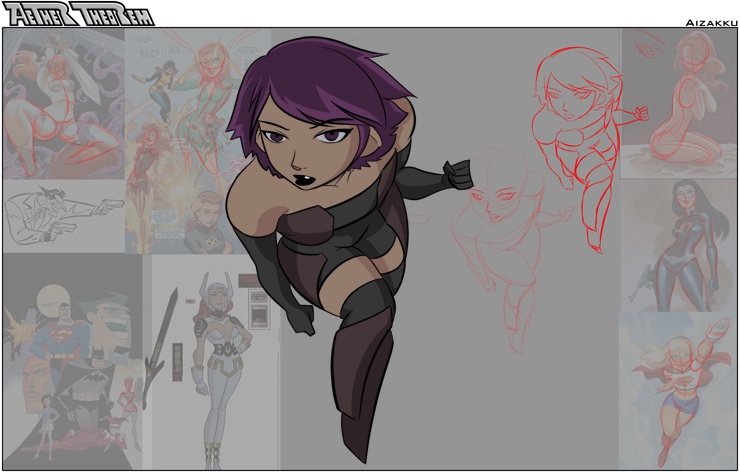Click the Aizakku artist name text
The width and height of the screenshot is (740, 473).
pyautogui.click(x=710, y=21)
